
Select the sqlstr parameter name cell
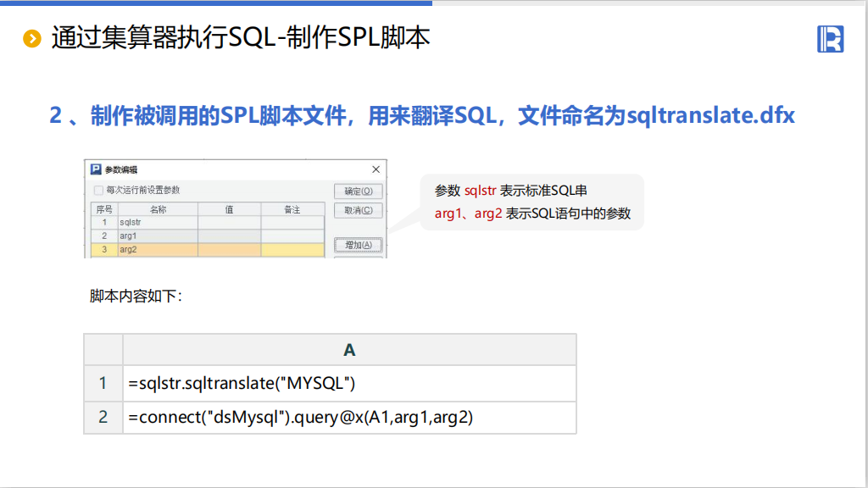pyautogui.click(x=158, y=223)
